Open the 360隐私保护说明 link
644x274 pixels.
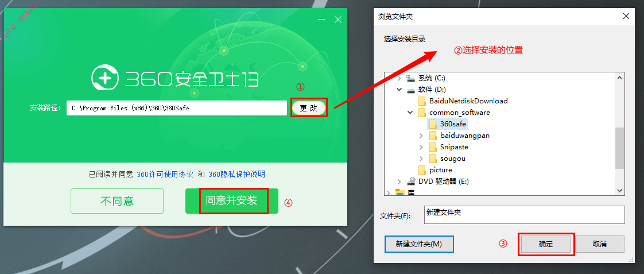pyautogui.click(x=236, y=174)
